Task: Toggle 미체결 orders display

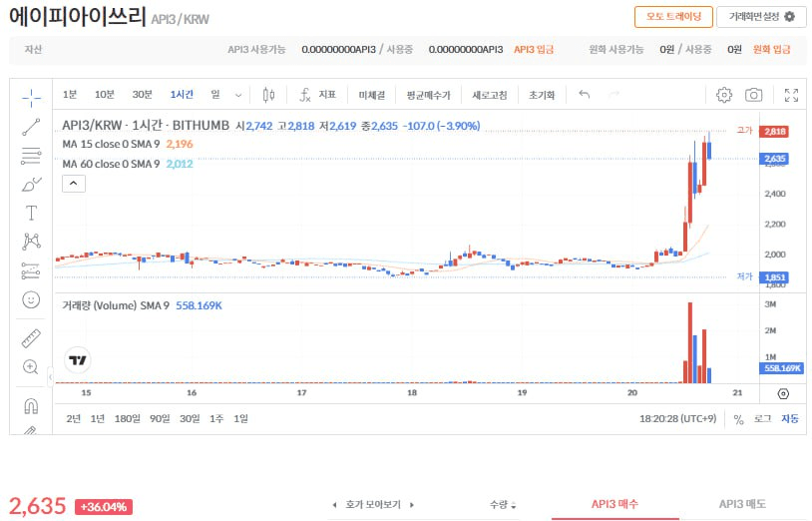Action: coord(371,95)
